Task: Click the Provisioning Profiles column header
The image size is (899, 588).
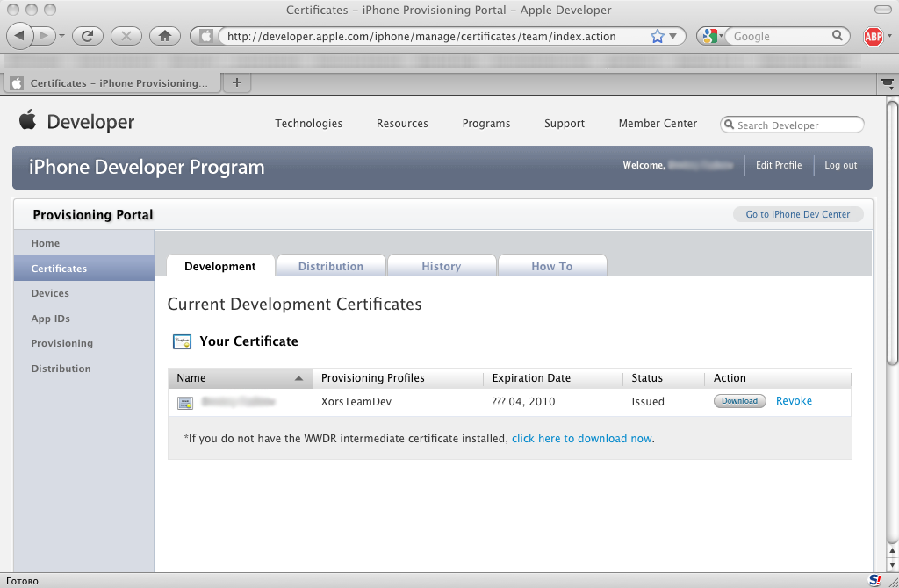Action: pyautogui.click(x=398, y=377)
